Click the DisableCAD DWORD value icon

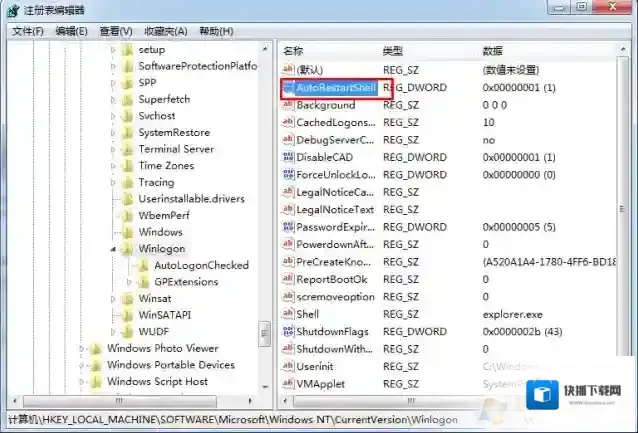tap(288, 157)
